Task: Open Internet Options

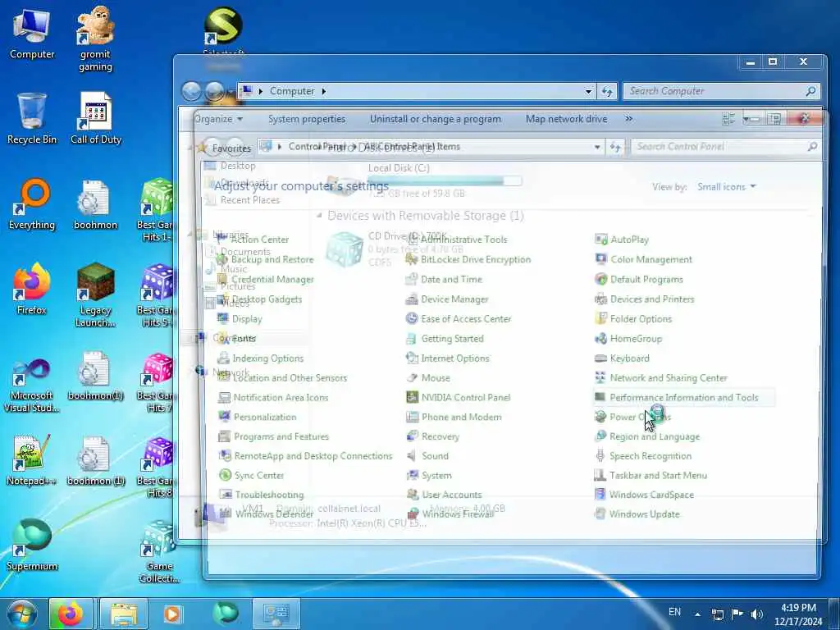Action: [447, 358]
